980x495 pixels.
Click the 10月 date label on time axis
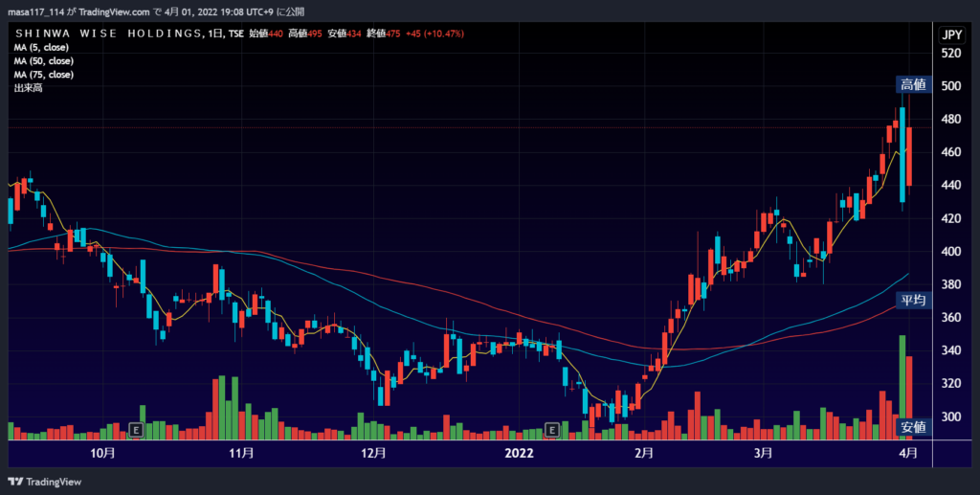tap(102, 453)
